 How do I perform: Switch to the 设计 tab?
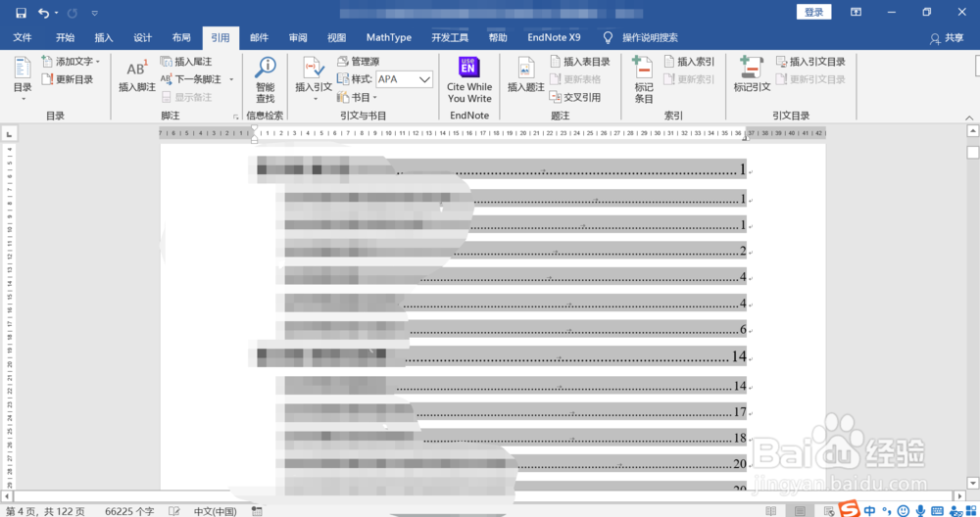tap(142, 37)
